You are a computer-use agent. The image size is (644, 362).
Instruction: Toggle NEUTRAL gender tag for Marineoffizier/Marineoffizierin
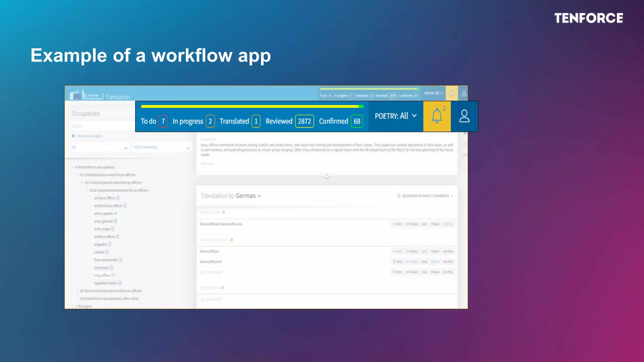(447, 224)
